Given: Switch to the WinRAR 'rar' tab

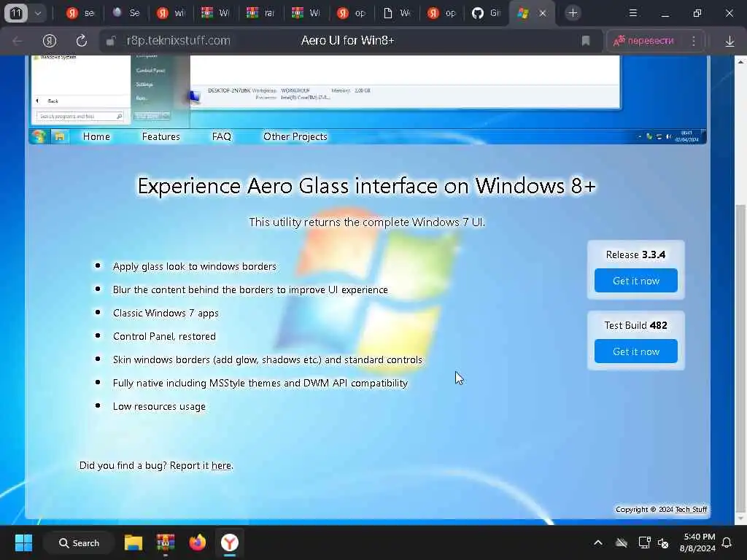Looking at the screenshot, I should (260, 13).
